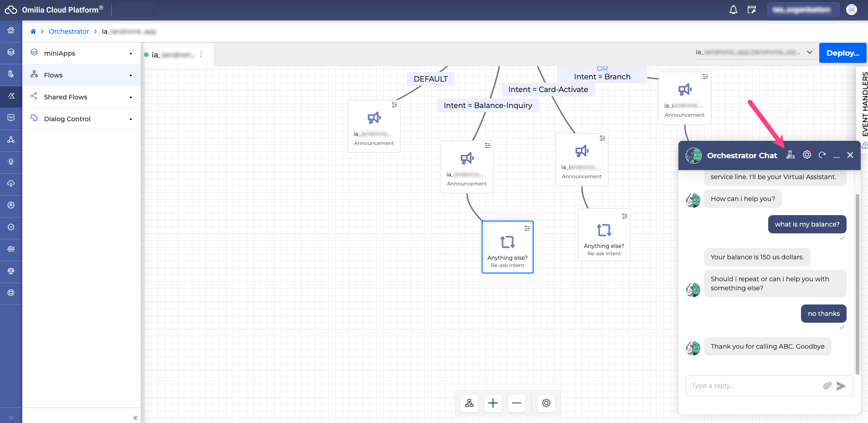This screenshot has width=868, height=423.
Task: Auto-arrange flow with the layout icon
Action: point(469,403)
